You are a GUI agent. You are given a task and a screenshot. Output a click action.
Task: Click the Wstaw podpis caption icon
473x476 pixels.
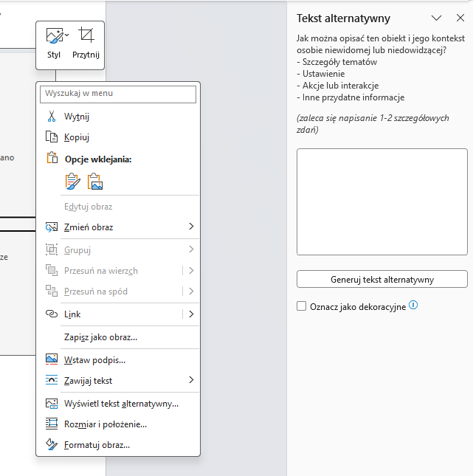tap(52, 359)
